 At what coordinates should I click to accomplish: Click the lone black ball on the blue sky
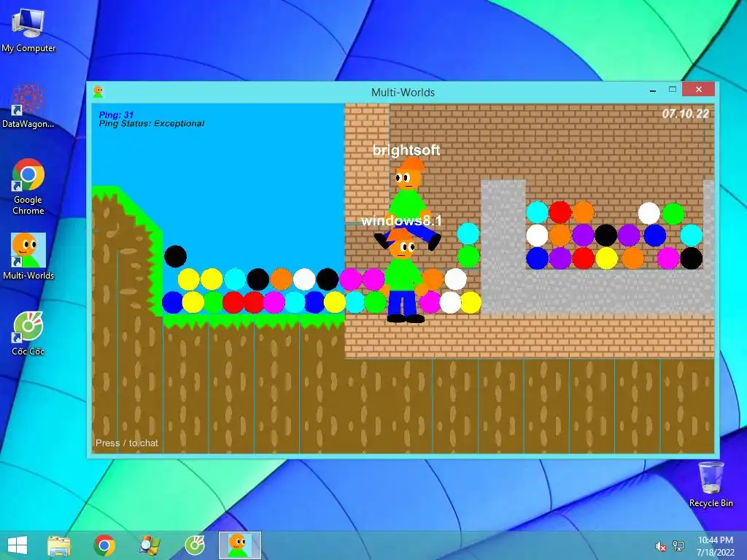click(x=175, y=256)
